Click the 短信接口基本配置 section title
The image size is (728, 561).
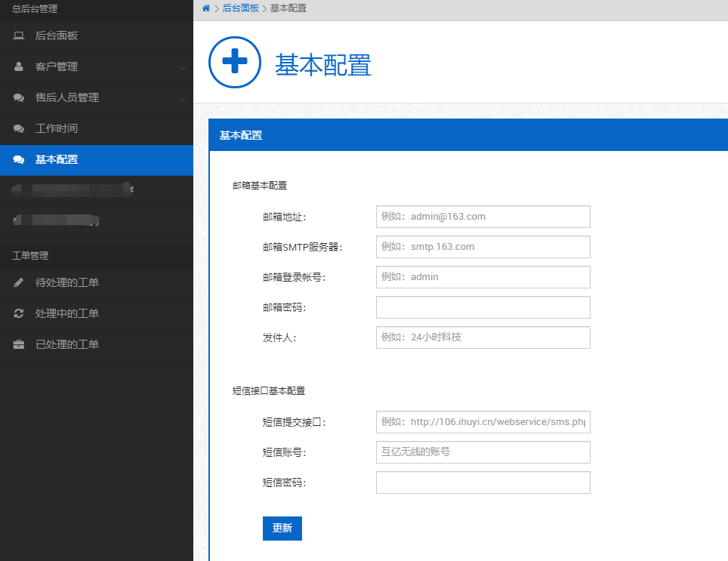tap(269, 391)
